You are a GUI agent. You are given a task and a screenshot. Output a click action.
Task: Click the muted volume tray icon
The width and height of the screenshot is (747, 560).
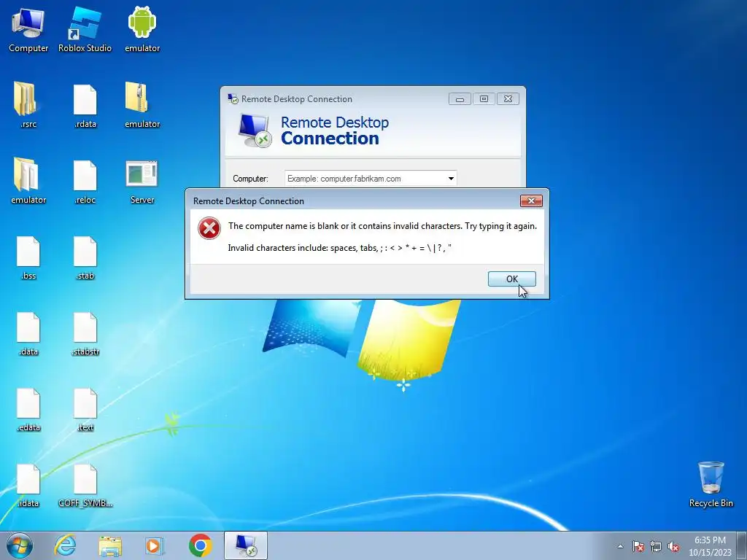pos(673,547)
